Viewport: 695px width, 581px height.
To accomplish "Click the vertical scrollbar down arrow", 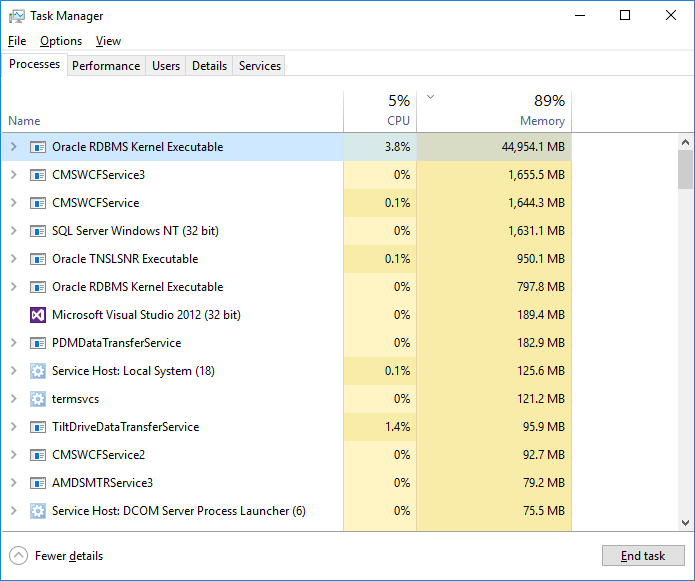I will 685,522.
